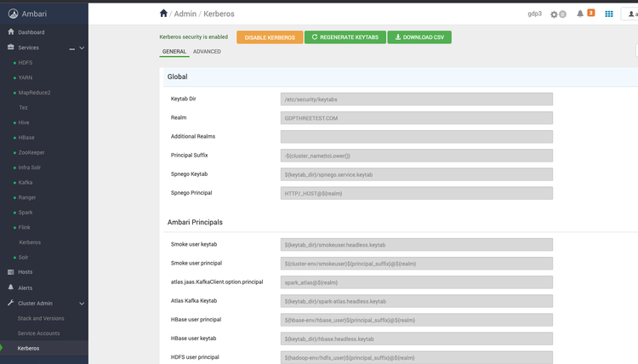Switch to the Advanced tab
The width and height of the screenshot is (638, 364).
tap(207, 52)
